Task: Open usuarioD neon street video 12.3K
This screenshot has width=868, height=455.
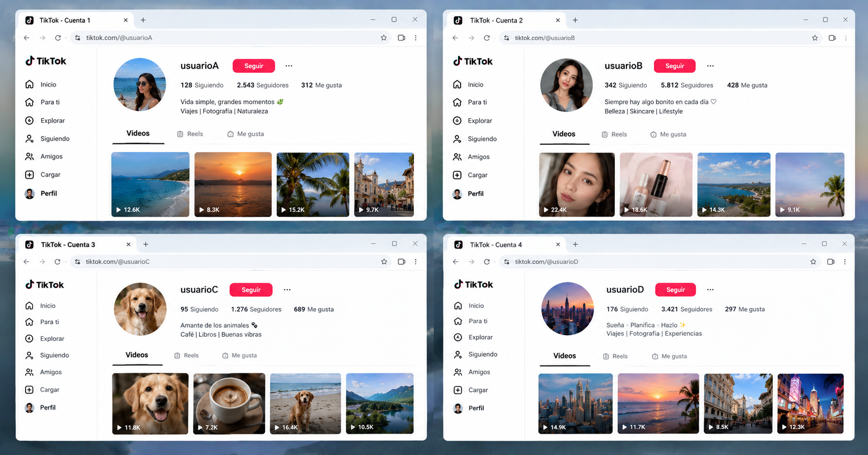Action: pyautogui.click(x=810, y=403)
